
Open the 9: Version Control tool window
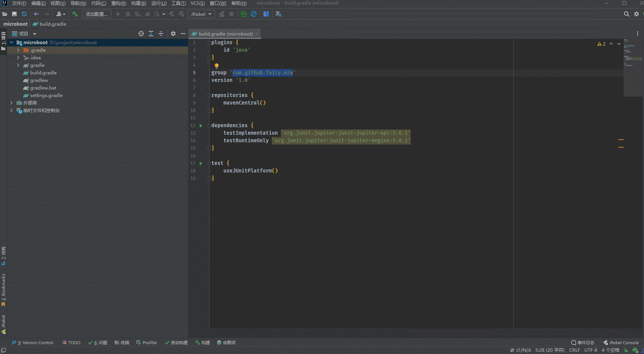pyautogui.click(x=33, y=343)
